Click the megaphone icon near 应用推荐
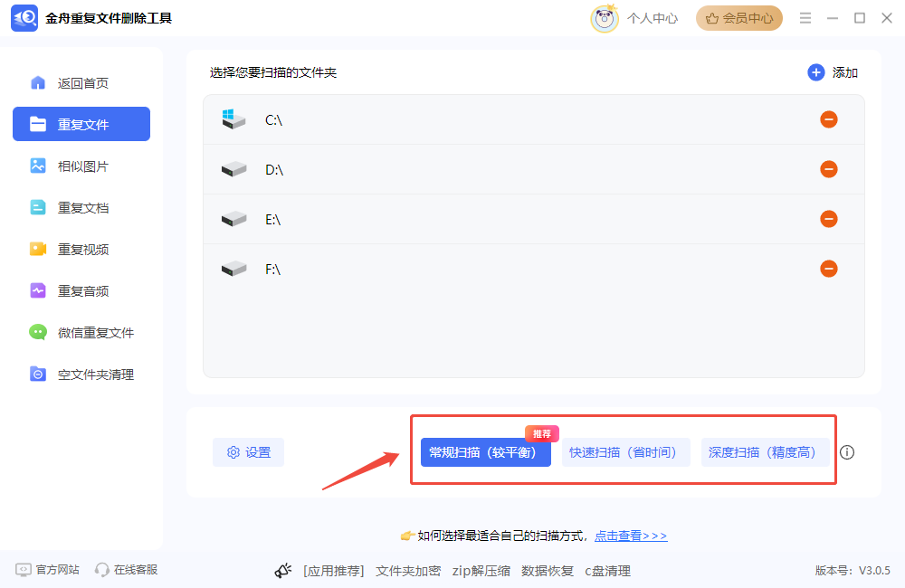Image resolution: width=905 pixels, height=588 pixels. [282, 571]
